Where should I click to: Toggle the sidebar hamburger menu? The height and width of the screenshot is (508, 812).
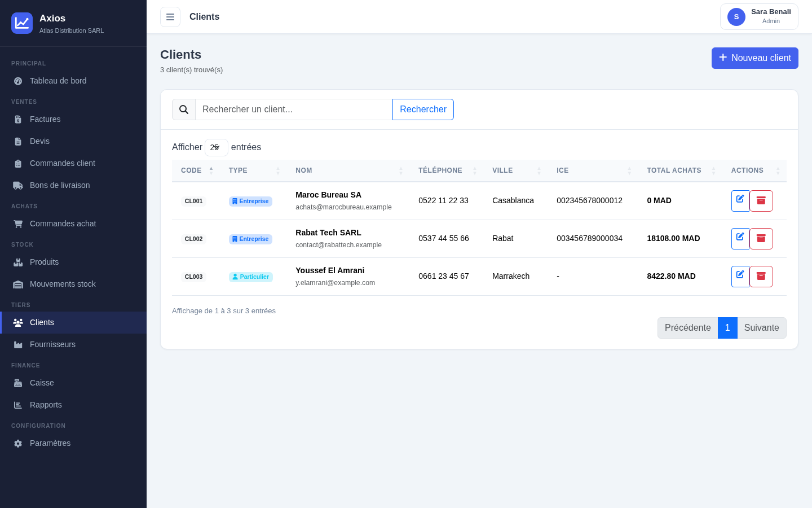[x=170, y=17]
